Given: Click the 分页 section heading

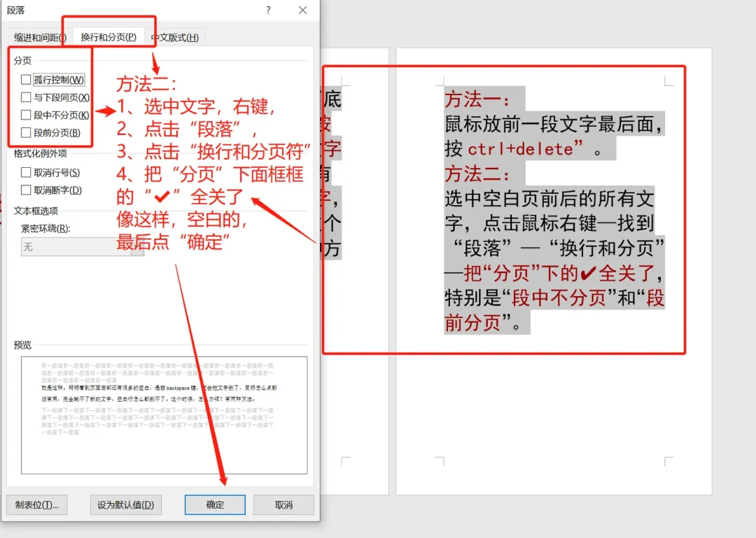Looking at the screenshot, I should point(22,61).
